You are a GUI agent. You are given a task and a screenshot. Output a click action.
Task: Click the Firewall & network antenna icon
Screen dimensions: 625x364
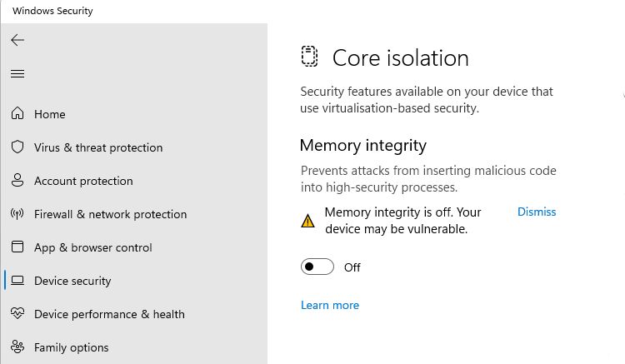click(x=17, y=214)
